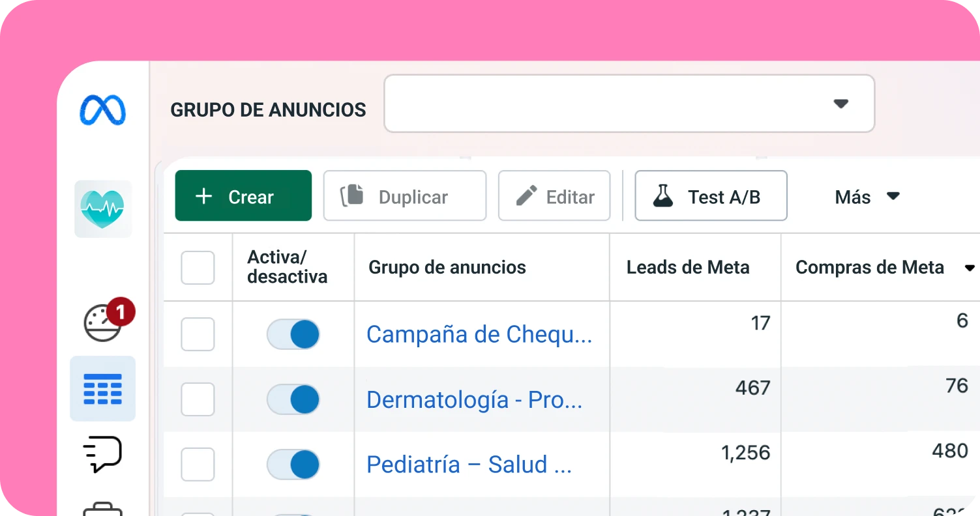This screenshot has width=980, height=516.
Task: Check the select-all header checkbox
Action: 198,268
